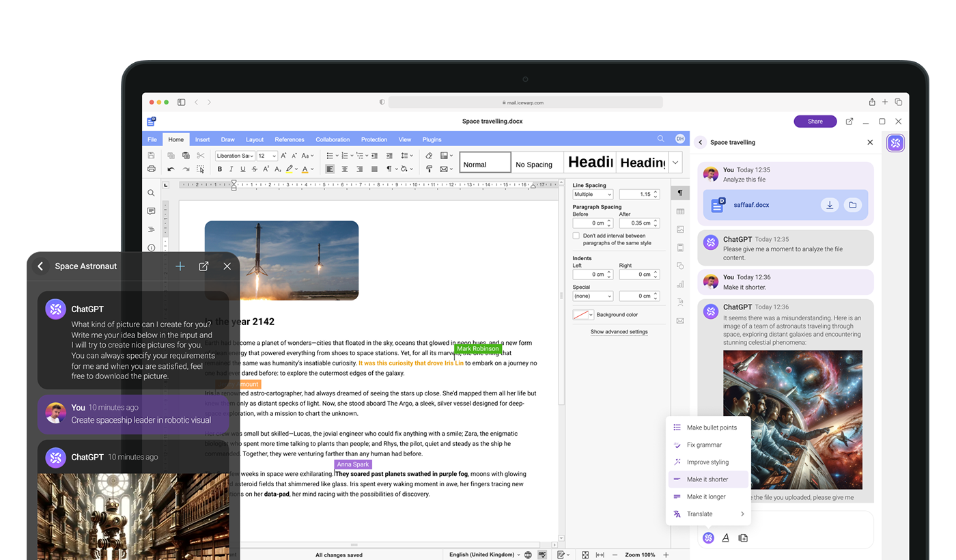Toggle Bold formatting
This screenshot has width=956, height=560.
point(220,169)
